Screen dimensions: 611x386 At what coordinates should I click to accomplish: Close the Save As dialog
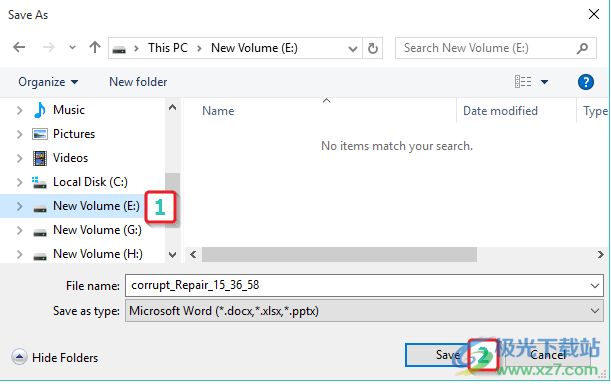coord(594,15)
